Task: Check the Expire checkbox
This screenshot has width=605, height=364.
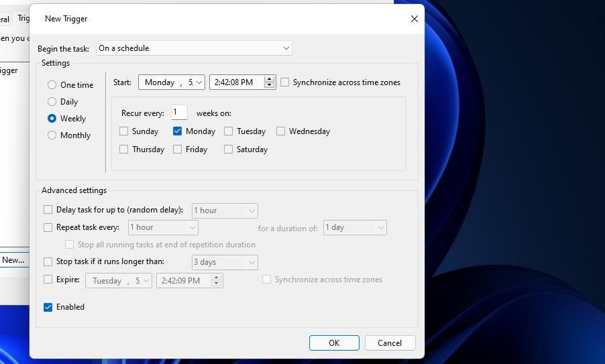Action: (48, 279)
